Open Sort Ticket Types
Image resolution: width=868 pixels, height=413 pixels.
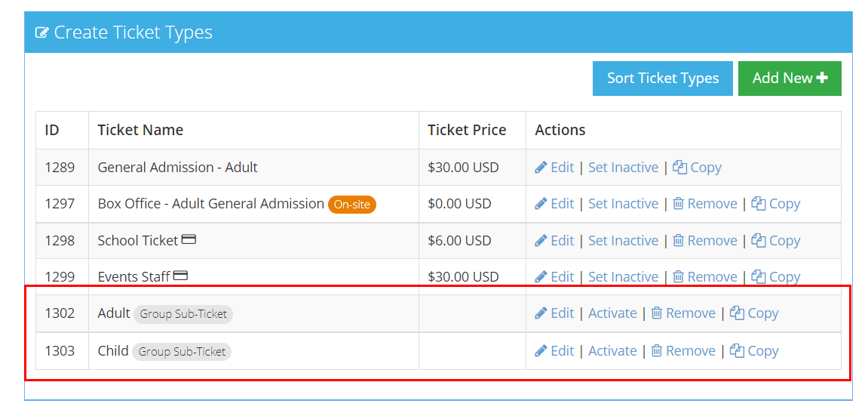click(x=663, y=79)
